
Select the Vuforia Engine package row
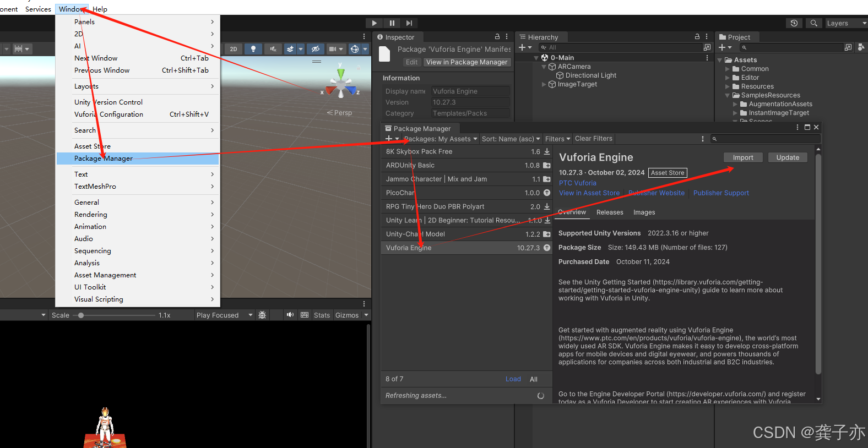point(466,248)
